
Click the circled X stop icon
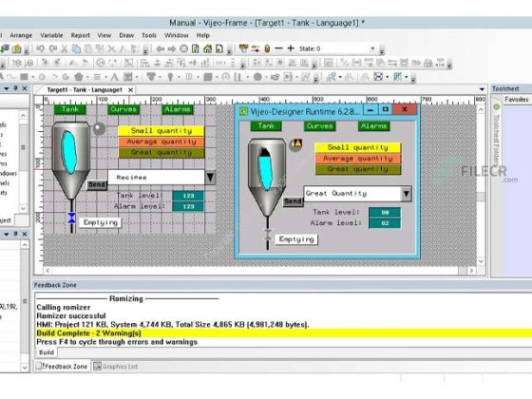[x=183, y=48]
